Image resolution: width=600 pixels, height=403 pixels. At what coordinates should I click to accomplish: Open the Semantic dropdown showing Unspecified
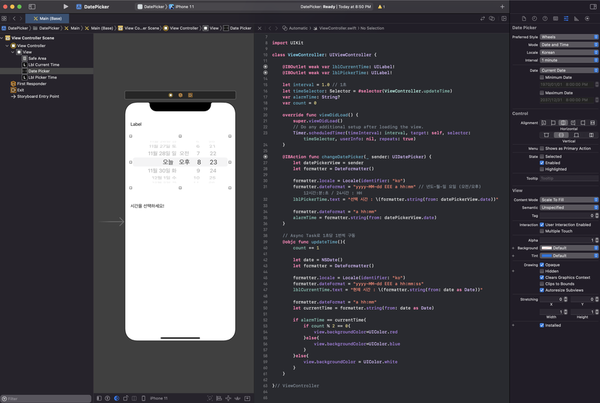pos(569,207)
